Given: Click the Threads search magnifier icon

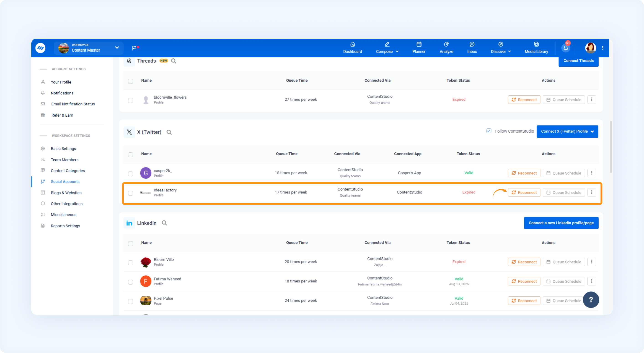Looking at the screenshot, I should click(174, 61).
